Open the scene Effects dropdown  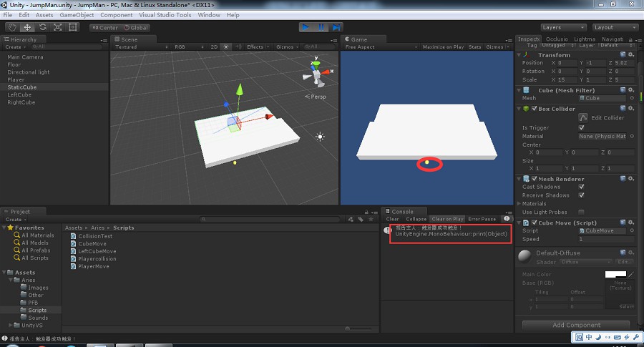pyautogui.click(x=258, y=47)
